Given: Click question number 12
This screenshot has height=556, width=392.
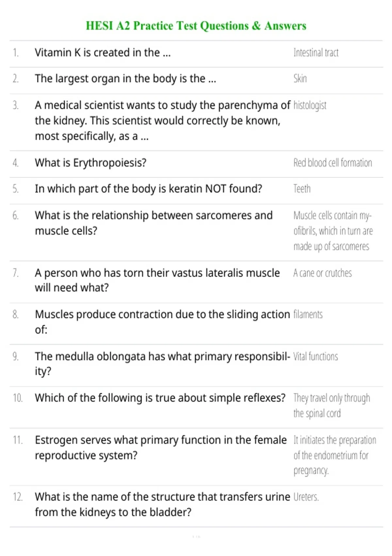Looking at the screenshot, I should 18,497.
